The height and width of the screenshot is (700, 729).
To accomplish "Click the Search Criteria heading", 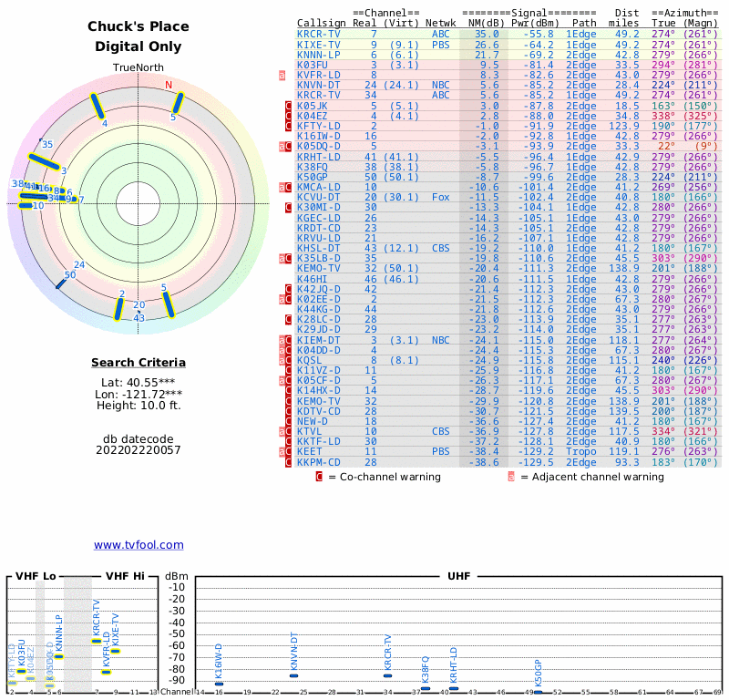I will (139, 363).
